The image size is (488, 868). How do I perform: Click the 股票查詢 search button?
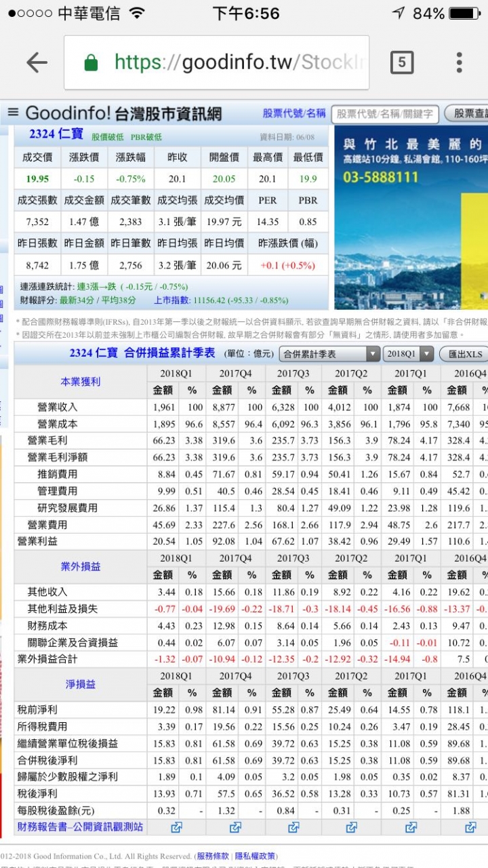tap(467, 114)
